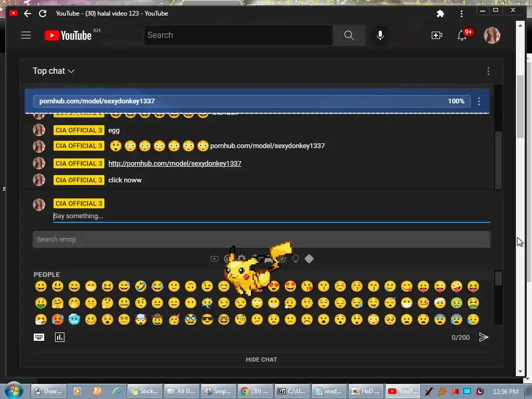532x399 pixels.
Task: Open the browser three-dot menu
Action: (461, 14)
